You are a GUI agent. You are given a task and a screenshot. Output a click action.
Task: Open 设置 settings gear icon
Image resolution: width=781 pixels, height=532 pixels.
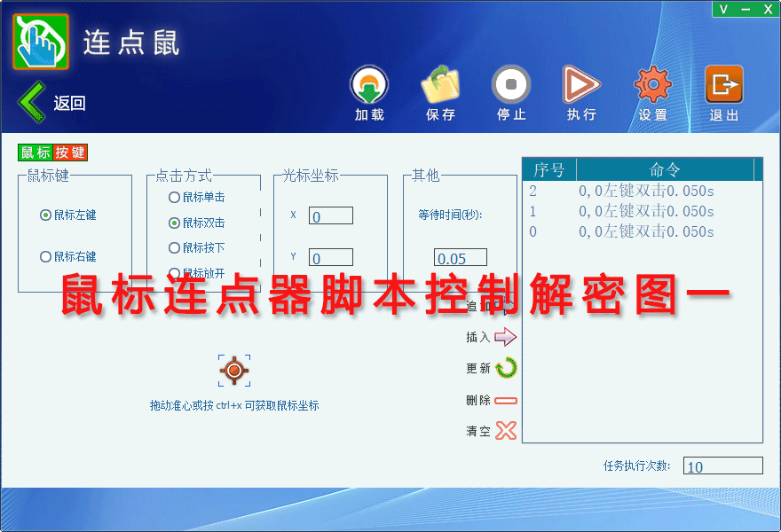(653, 85)
